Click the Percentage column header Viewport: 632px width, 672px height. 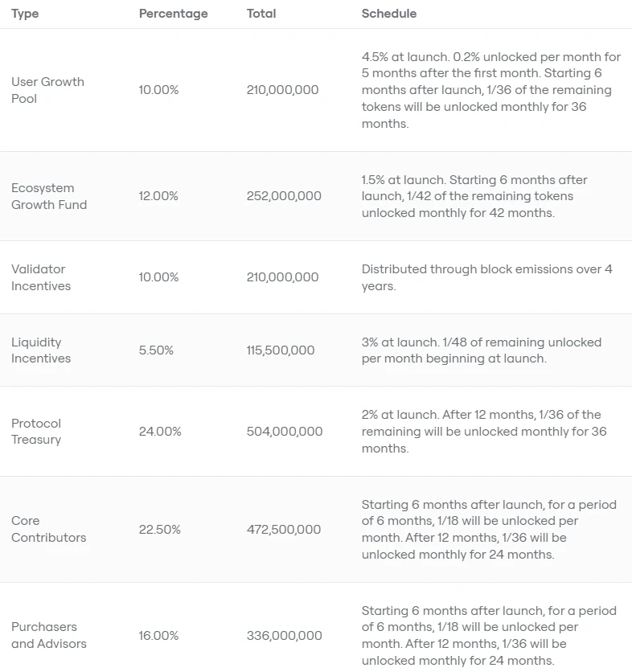point(173,14)
